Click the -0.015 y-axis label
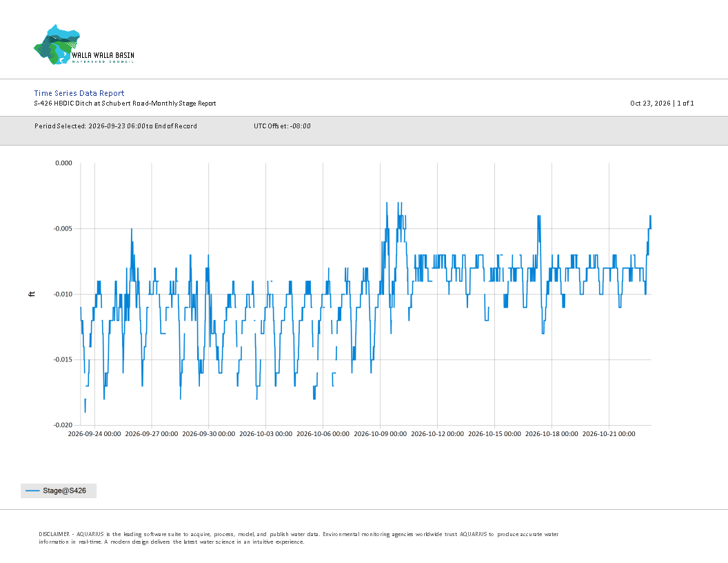 click(63, 359)
